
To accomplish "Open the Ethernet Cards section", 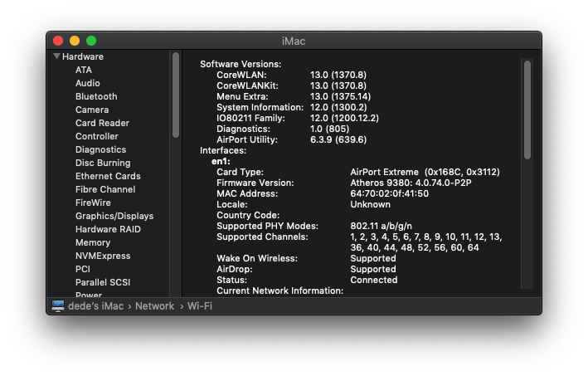I will click(108, 176).
